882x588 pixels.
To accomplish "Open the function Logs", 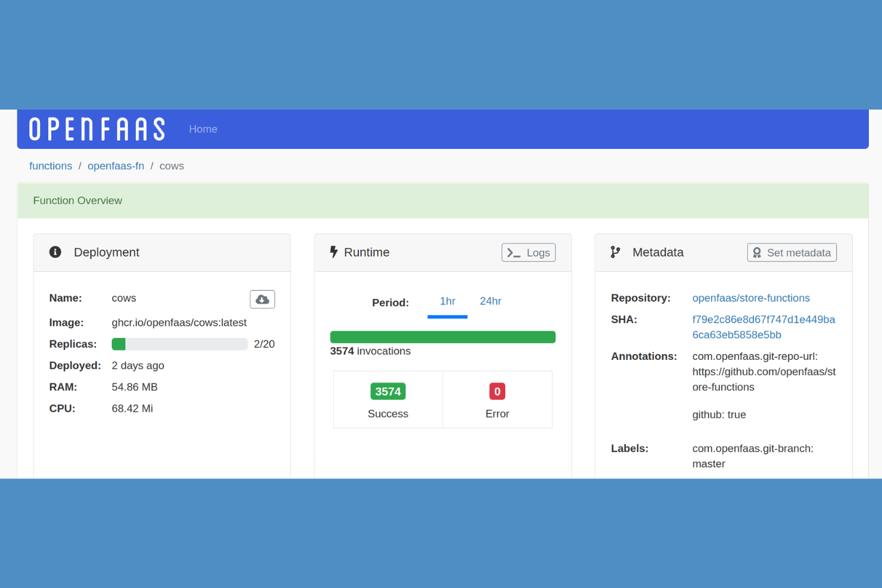I will tap(529, 253).
